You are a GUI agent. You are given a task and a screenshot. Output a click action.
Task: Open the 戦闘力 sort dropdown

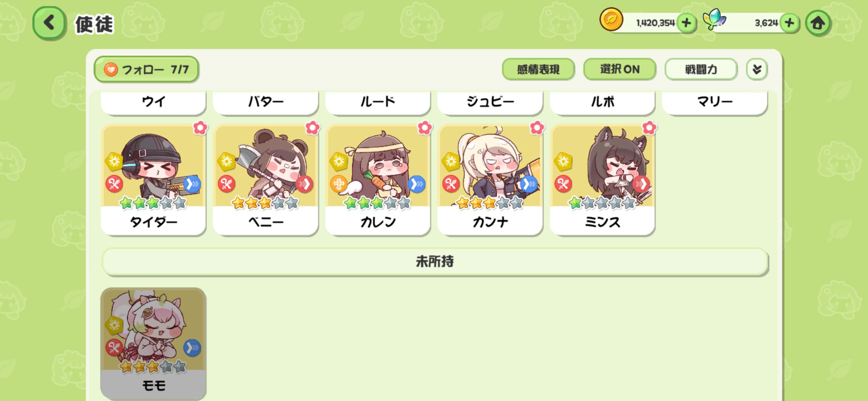[x=701, y=69]
